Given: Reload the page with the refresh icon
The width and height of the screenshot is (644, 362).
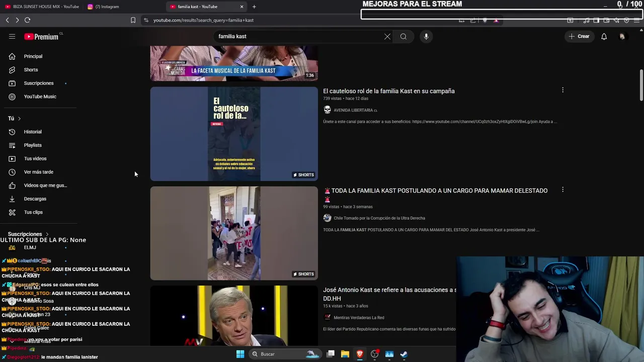Looking at the screenshot, I should click(x=27, y=20).
